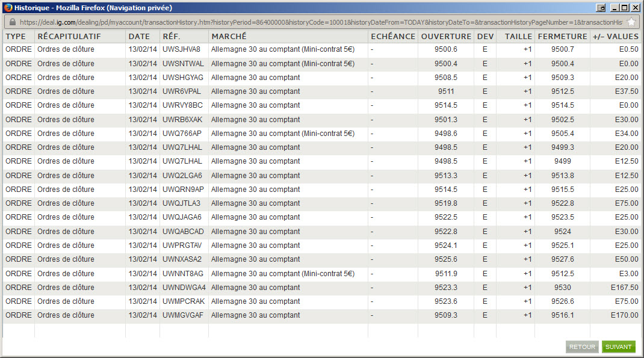Click closing price 9500.7
This screenshot has height=358, width=644.
tap(562, 49)
